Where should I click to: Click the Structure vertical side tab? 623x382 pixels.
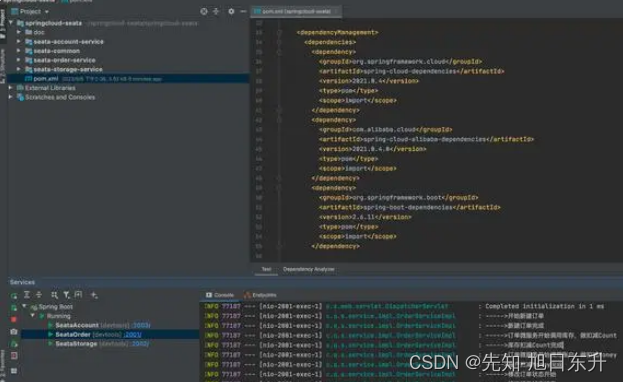[3, 66]
